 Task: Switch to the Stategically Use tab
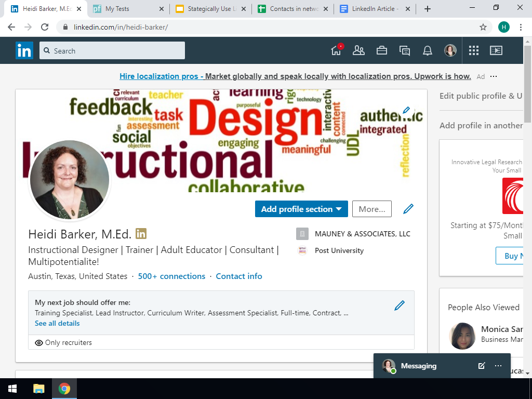210,9
